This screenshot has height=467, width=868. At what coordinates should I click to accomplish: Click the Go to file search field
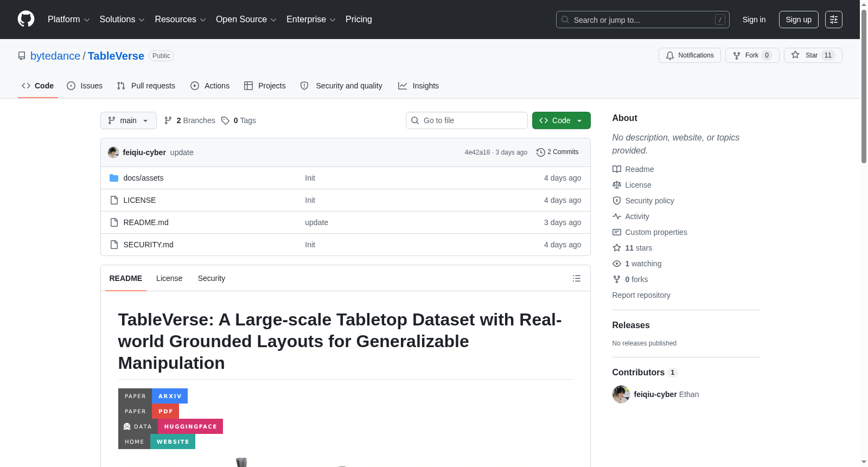pos(467,120)
